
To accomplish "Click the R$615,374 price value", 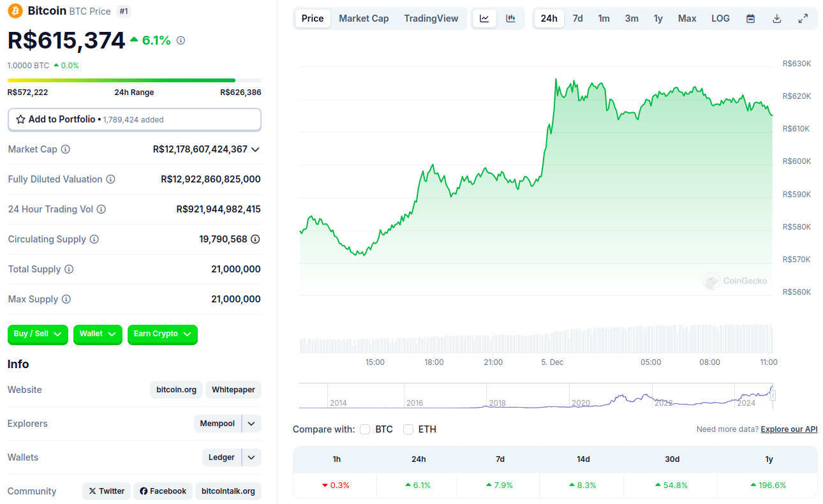I will click(66, 41).
